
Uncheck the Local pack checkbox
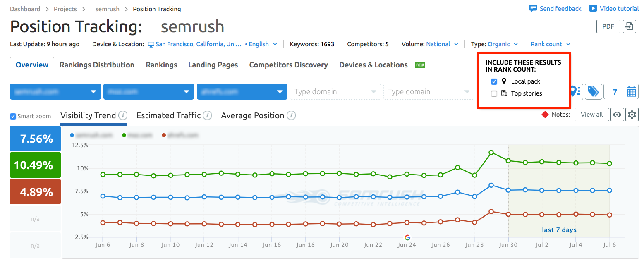point(494,81)
